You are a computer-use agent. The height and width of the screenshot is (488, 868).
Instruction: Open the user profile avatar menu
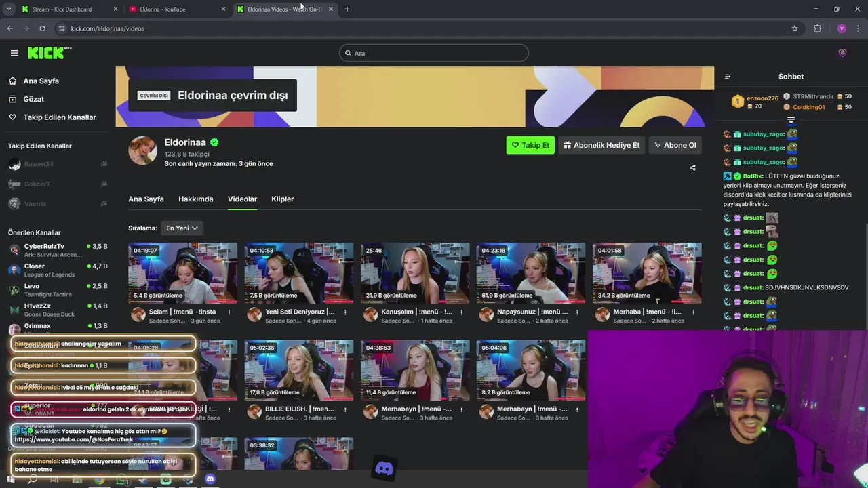842,53
